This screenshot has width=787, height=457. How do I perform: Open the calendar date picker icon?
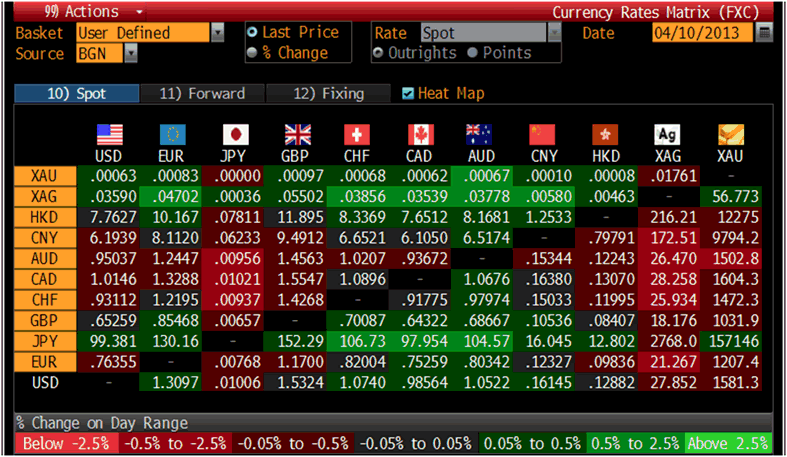765,33
